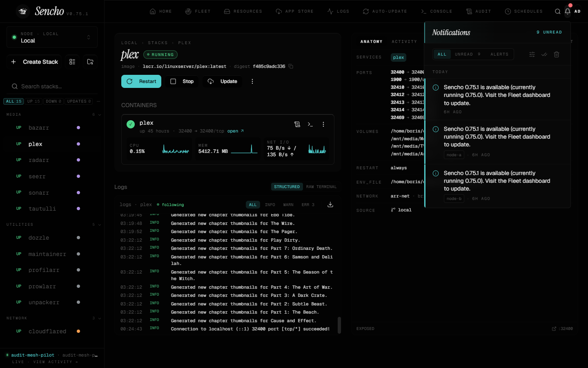This screenshot has width=588, height=368.
Task: Download the plex logs
Action: click(330, 204)
